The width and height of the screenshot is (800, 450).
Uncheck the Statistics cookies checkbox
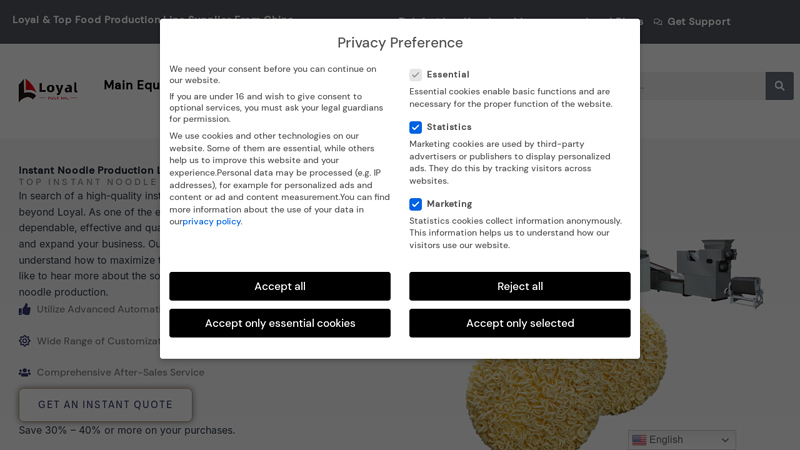tap(416, 127)
